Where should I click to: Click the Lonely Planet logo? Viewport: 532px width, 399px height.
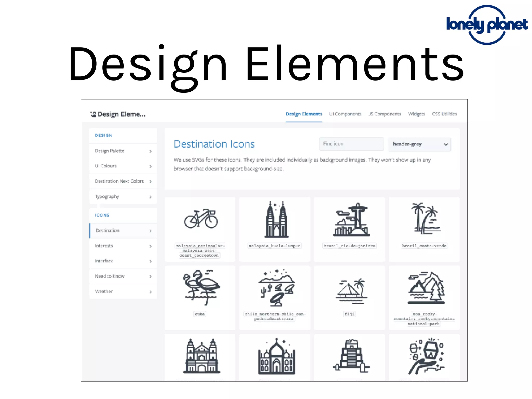[487, 25]
